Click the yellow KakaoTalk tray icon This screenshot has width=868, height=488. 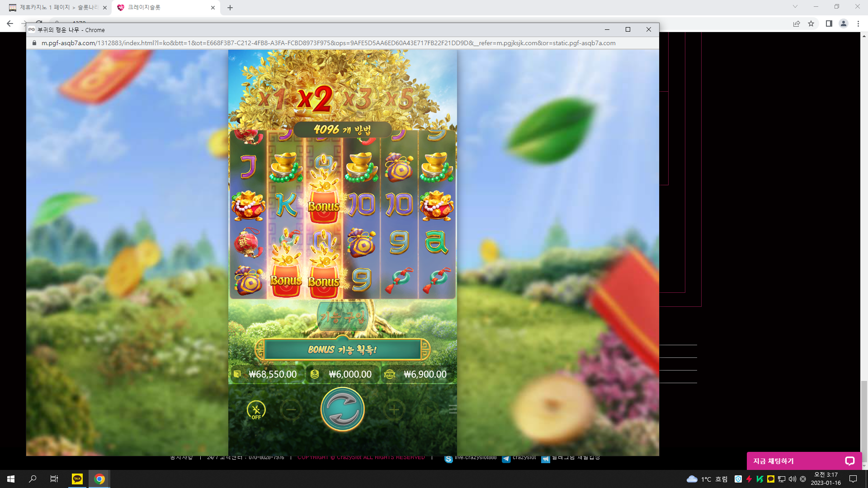pyautogui.click(x=771, y=479)
